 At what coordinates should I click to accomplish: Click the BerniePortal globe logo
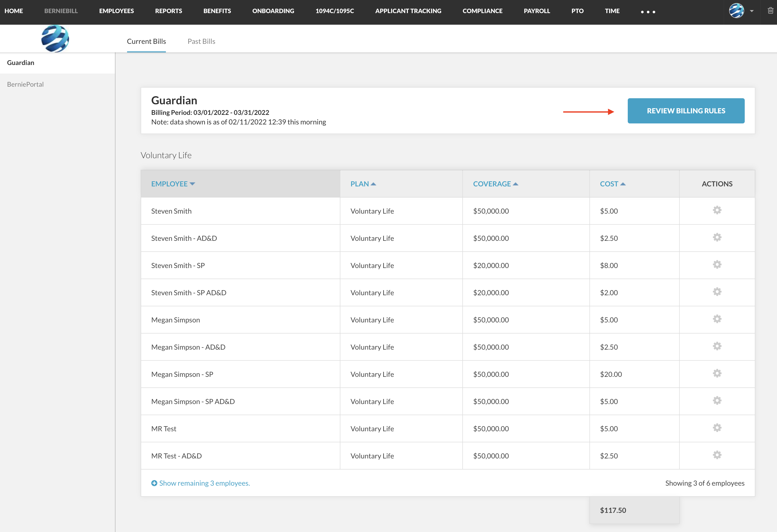pos(55,39)
